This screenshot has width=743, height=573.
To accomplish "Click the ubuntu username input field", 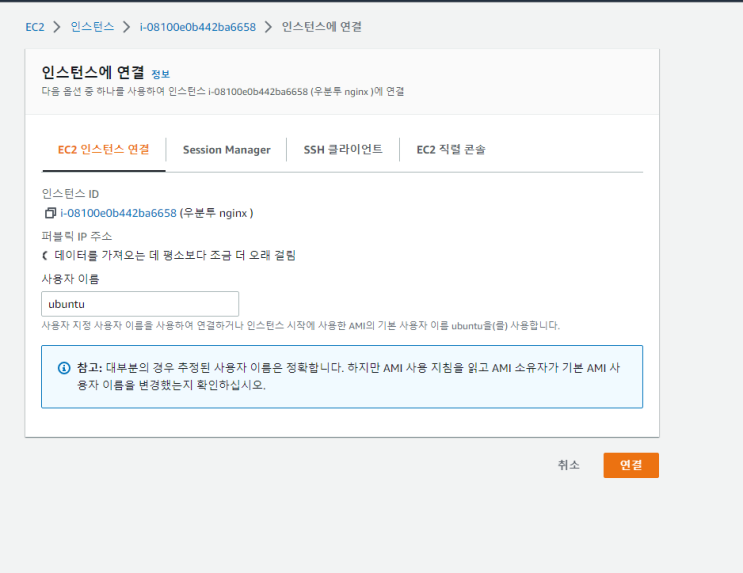I will pos(140,304).
